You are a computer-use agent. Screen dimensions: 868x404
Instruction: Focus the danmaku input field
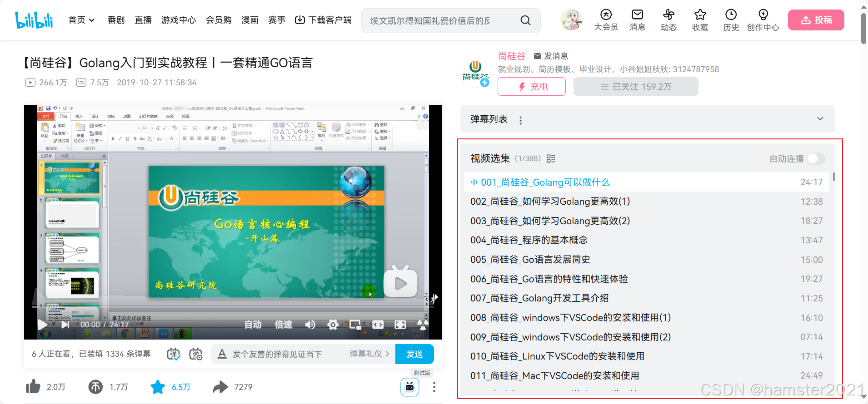(277, 354)
